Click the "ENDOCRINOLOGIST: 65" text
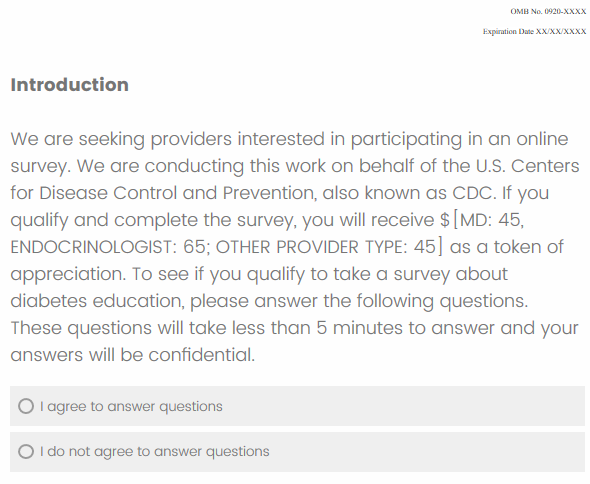590x484 pixels. 108,247
